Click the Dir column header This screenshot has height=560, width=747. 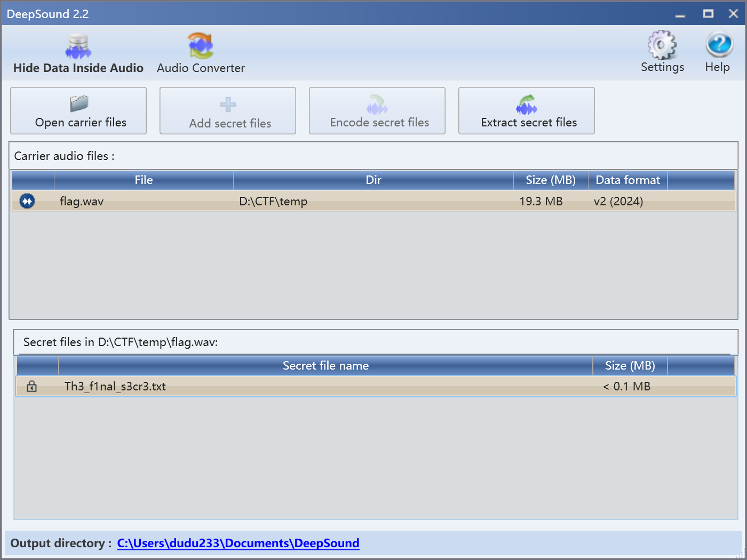coord(373,180)
